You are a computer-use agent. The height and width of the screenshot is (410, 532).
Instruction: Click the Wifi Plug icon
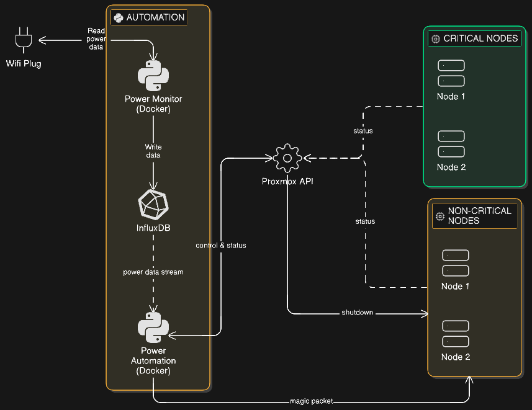pyautogui.click(x=24, y=41)
